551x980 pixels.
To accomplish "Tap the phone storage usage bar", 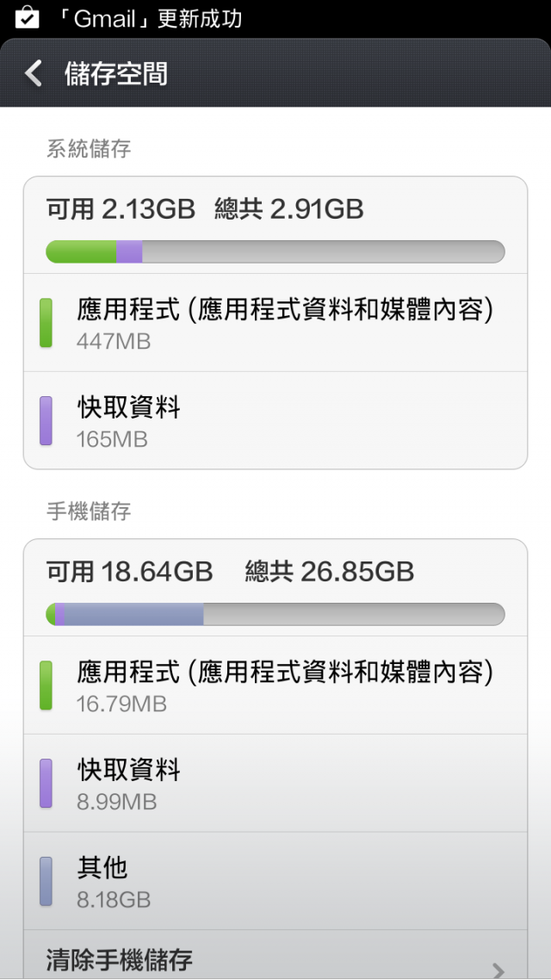I will pos(275,614).
